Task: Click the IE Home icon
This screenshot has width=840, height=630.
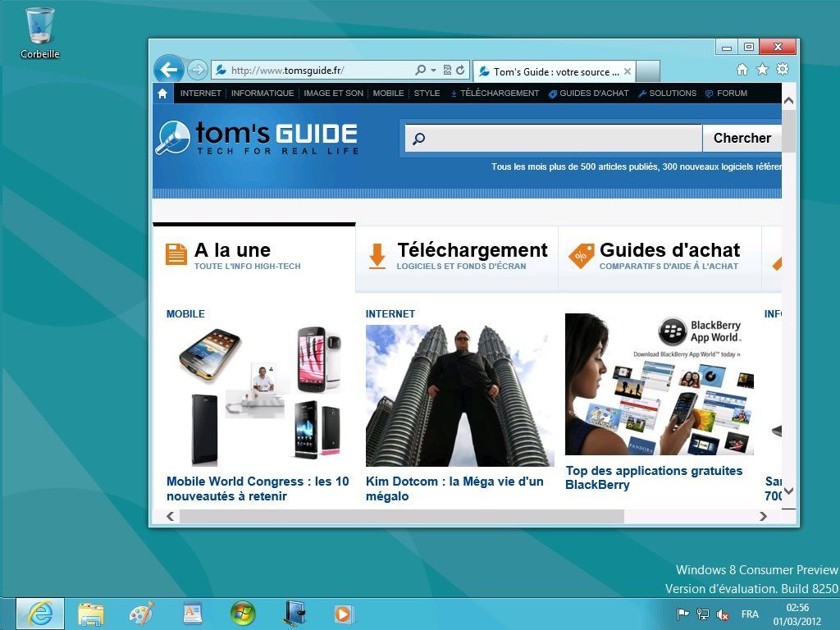Action: [742, 69]
